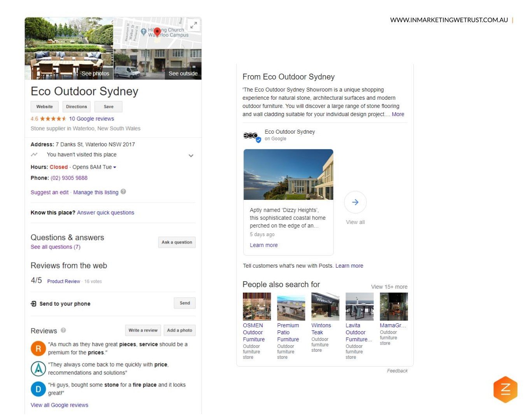Click the red Closed hours status
532x420 pixels.
[59, 167]
